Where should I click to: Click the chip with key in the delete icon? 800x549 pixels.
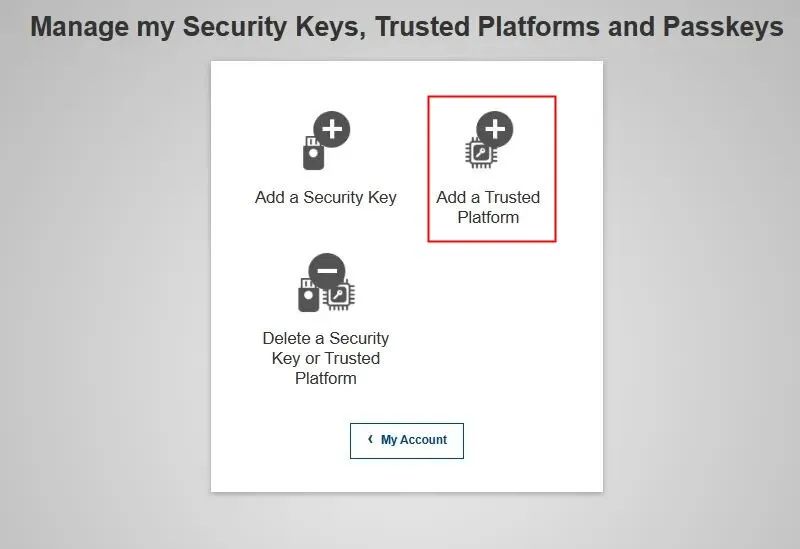pyautogui.click(x=339, y=295)
